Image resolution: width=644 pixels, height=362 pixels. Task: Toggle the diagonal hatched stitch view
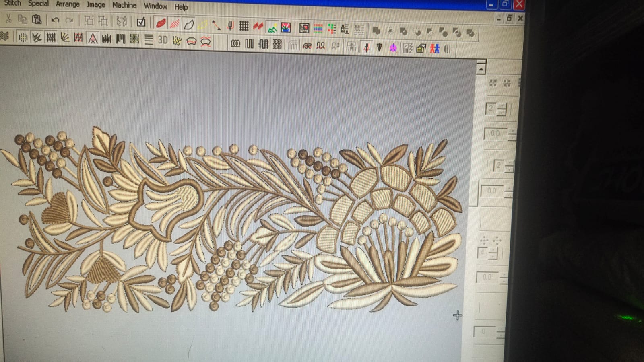[x=174, y=24]
